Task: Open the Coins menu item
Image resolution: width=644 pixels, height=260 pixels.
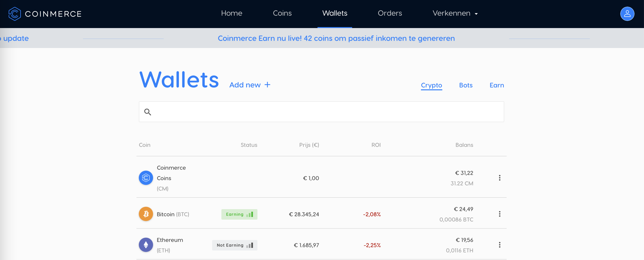Action: click(x=282, y=13)
